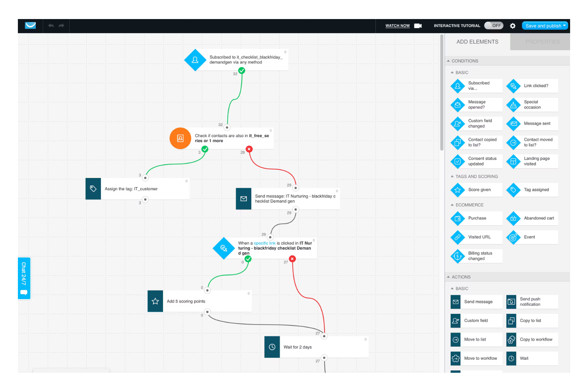Toggle the Interactive Tutorial switch
Image resolution: width=588 pixels, height=392 pixels.
493,26
